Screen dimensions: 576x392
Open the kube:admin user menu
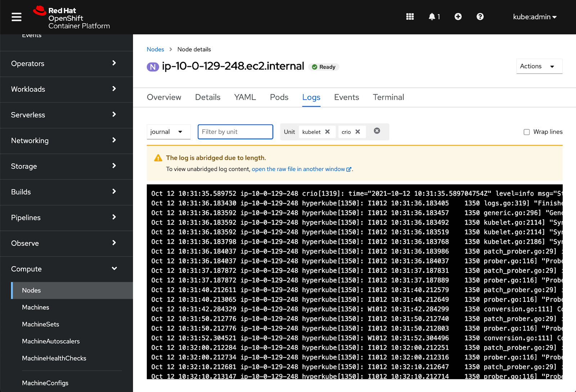point(535,17)
